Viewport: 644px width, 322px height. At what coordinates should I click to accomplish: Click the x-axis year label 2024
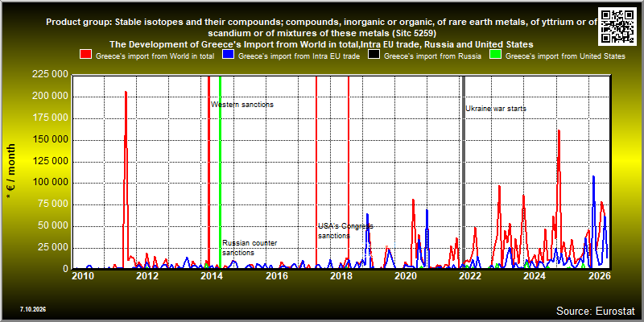tap(535, 277)
